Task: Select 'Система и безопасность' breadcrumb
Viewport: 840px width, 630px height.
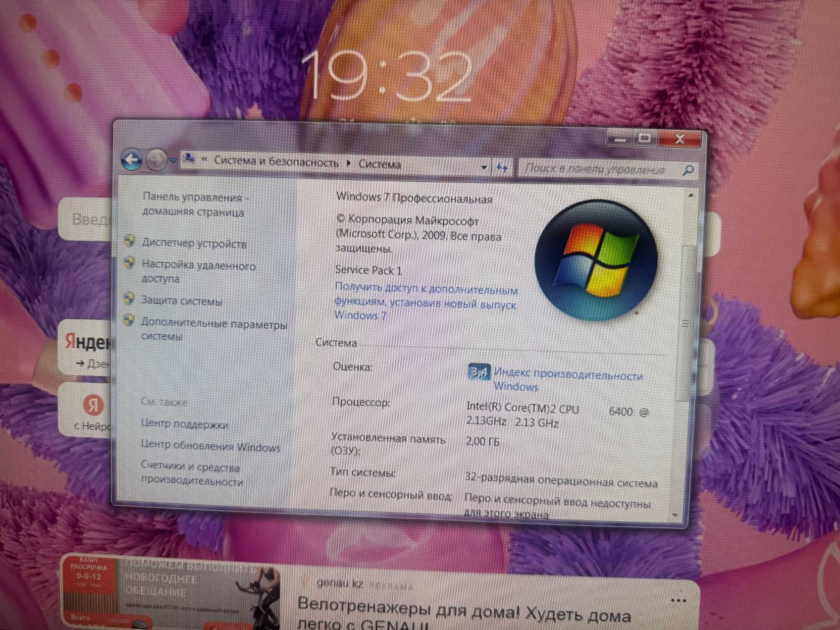Action: point(276,162)
